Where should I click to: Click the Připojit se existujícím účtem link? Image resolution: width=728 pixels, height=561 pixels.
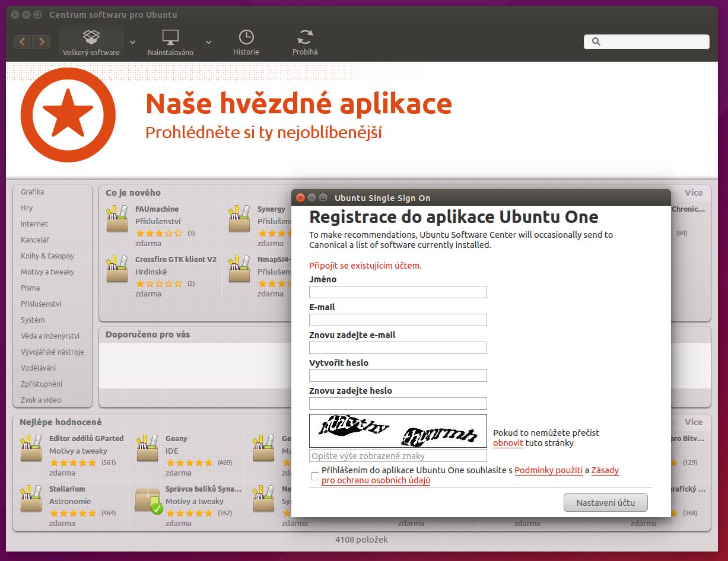point(365,266)
